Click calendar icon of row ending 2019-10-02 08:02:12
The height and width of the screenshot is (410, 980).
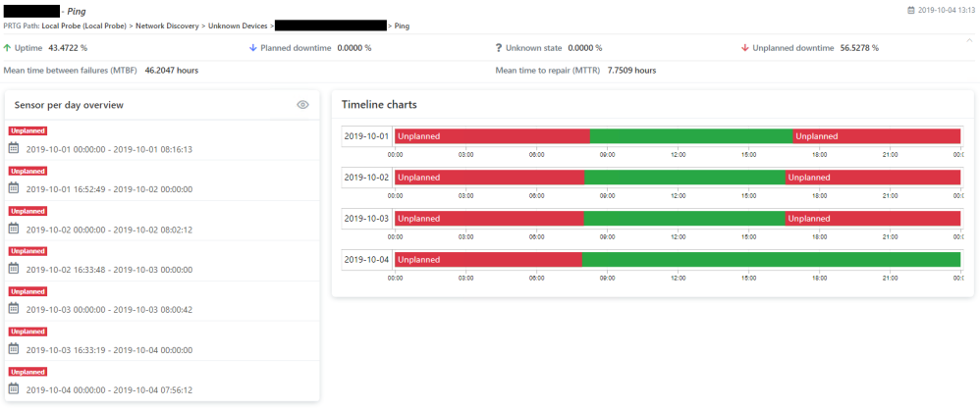pyautogui.click(x=15, y=229)
